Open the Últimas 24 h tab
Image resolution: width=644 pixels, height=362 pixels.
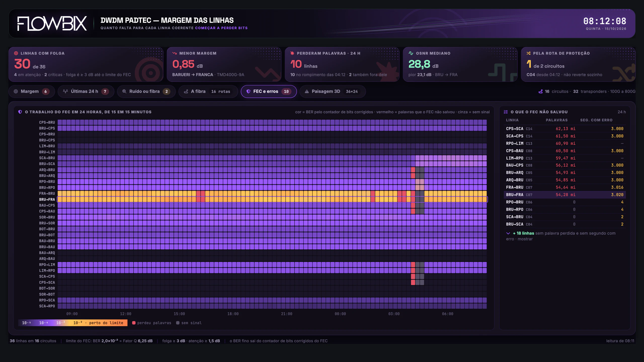(86, 92)
